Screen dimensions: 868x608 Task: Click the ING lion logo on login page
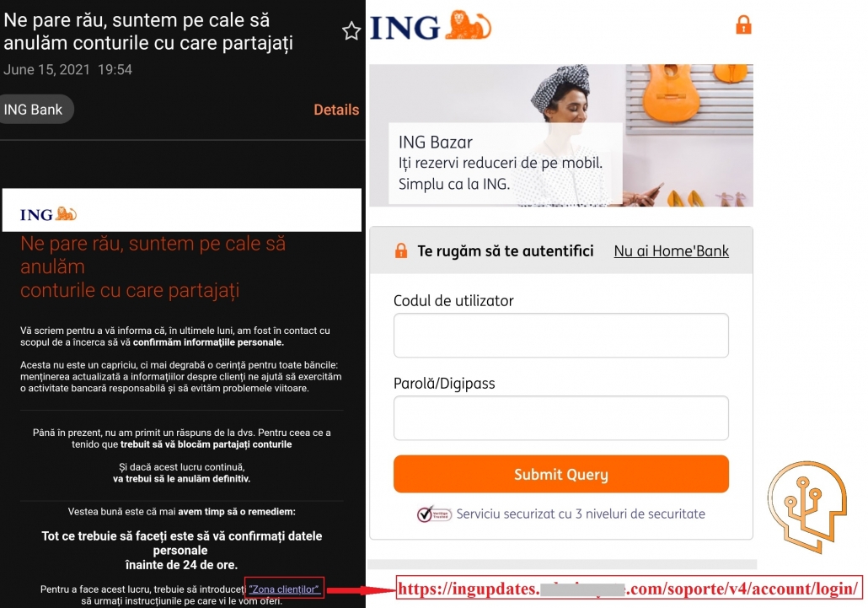tap(431, 26)
